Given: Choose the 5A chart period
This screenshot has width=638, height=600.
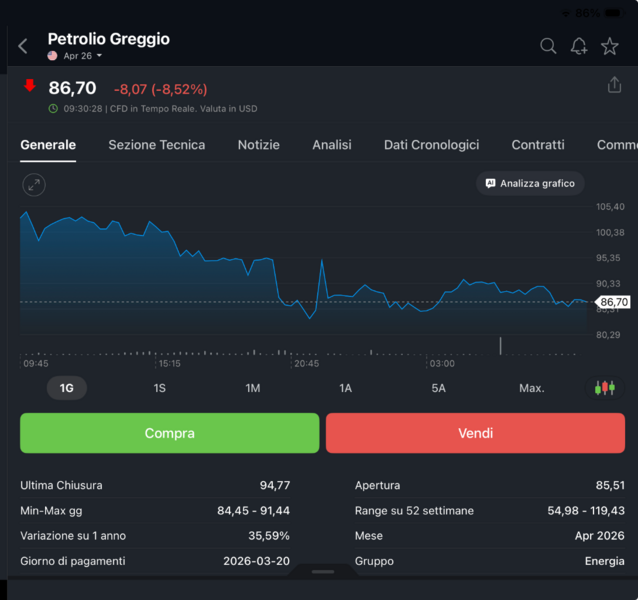Looking at the screenshot, I should click(439, 388).
